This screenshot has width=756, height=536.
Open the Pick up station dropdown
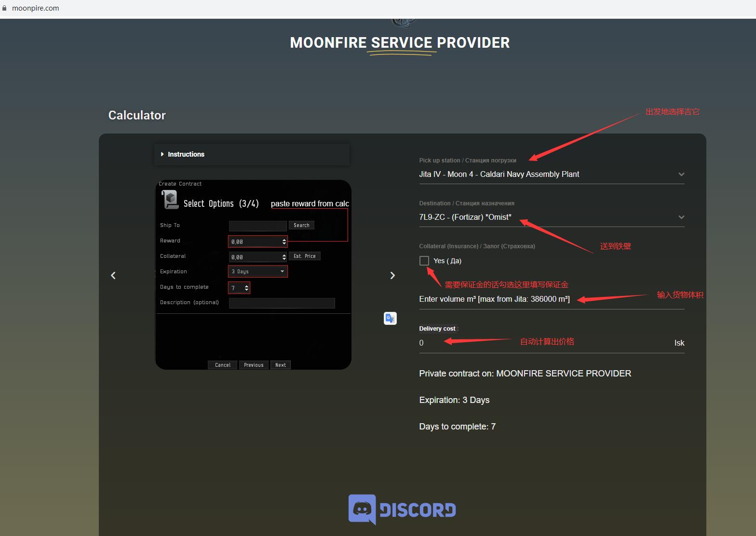552,174
